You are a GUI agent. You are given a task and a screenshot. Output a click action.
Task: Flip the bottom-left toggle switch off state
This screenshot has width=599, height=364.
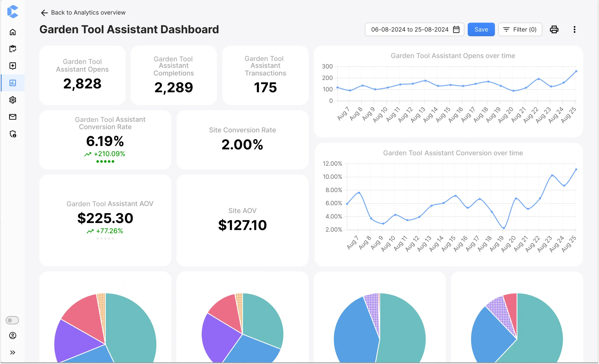[12, 320]
